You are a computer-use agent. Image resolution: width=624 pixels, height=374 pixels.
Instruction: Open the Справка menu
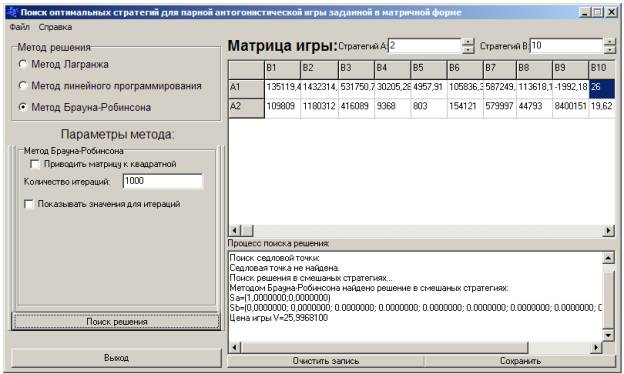point(55,27)
